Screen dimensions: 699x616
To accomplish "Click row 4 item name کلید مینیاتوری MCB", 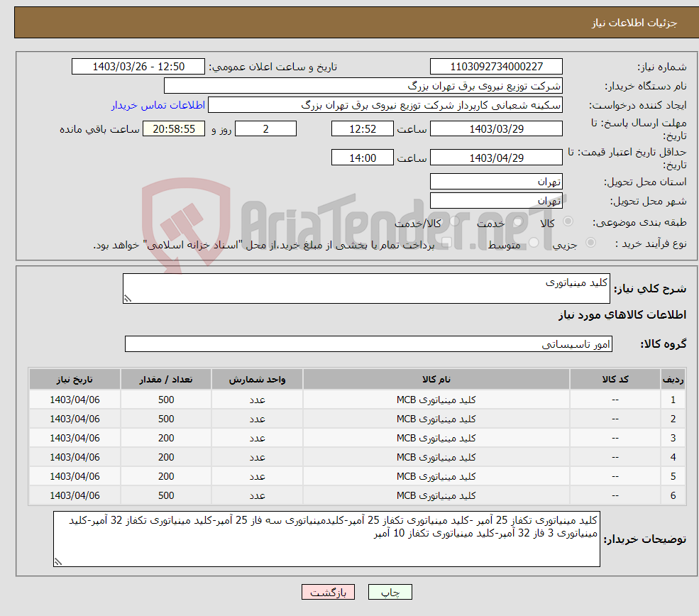I will point(436,457).
